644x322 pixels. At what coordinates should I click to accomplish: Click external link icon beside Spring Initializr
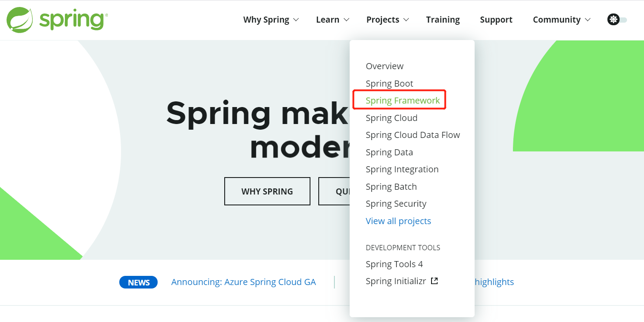point(434,281)
